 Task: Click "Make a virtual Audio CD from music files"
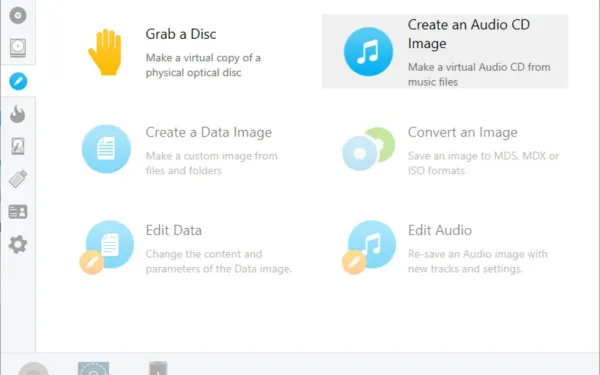pyautogui.click(x=479, y=74)
